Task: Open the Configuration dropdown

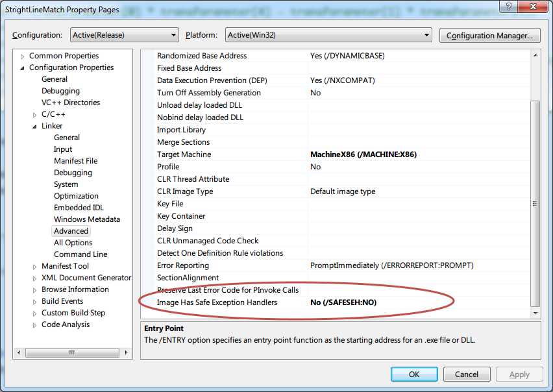Action: coord(125,35)
